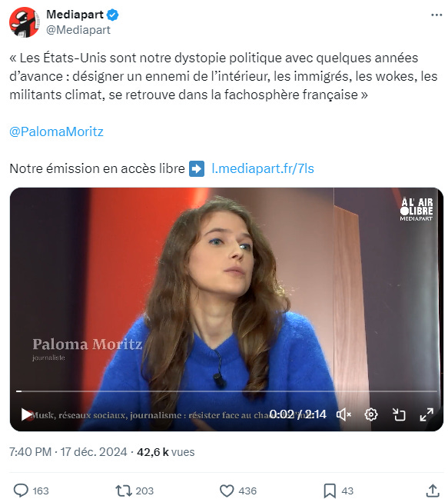Viewport: 448px width, 499px height.
Task: Seek along the video progress bar
Action: [x=227, y=391]
